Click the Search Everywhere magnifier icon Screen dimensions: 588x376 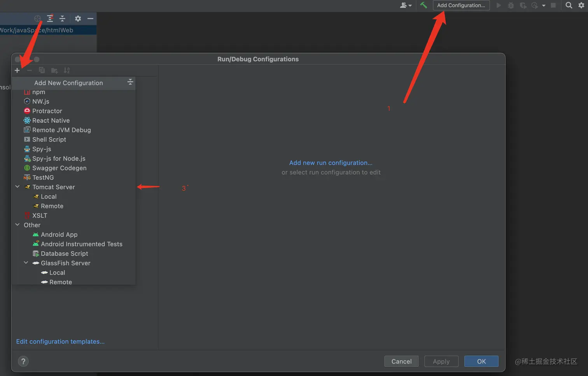[x=569, y=5]
